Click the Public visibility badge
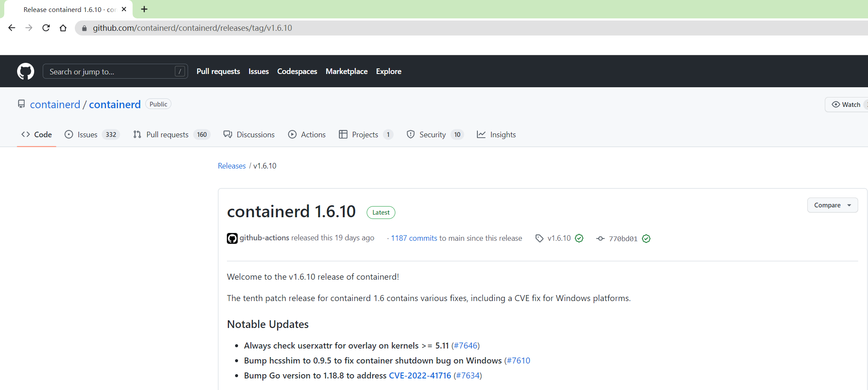The height and width of the screenshot is (390, 868). pos(158,104)
